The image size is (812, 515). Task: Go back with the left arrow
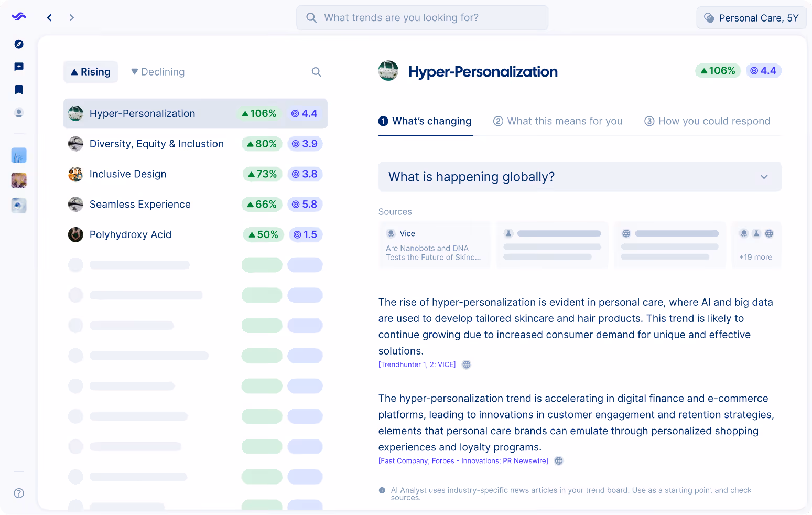[x=49, y=18]
